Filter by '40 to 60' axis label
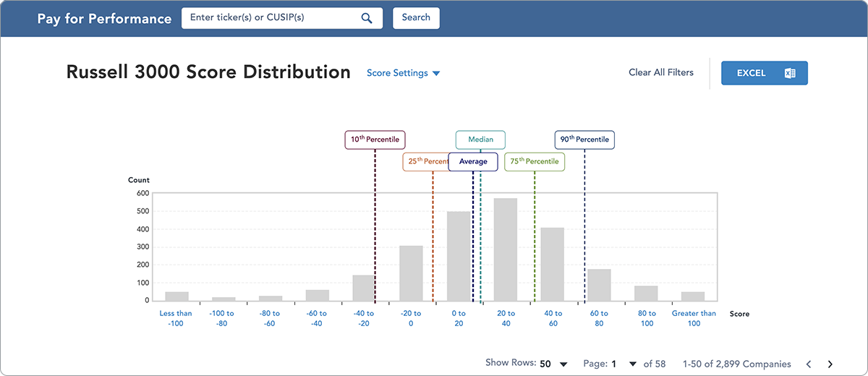The height and width of the screenshot is (376, 868). point(553,318)
